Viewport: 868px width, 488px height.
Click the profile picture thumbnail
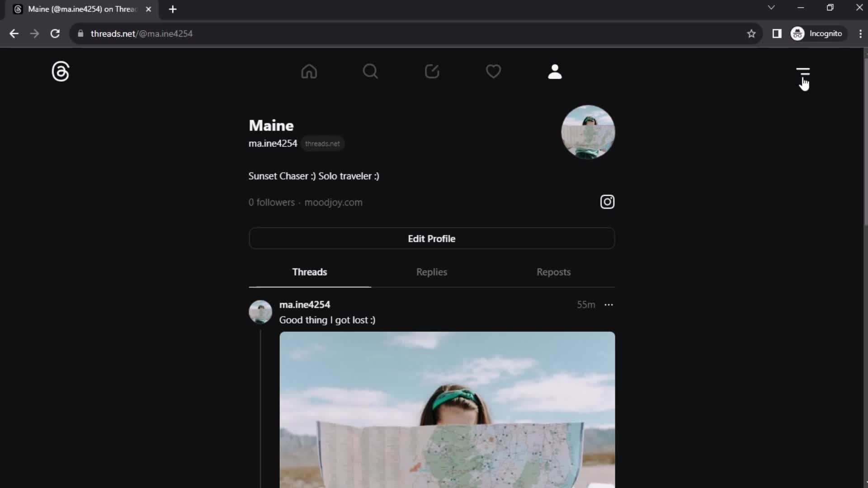pyautogui.click(x=587, y=131)
